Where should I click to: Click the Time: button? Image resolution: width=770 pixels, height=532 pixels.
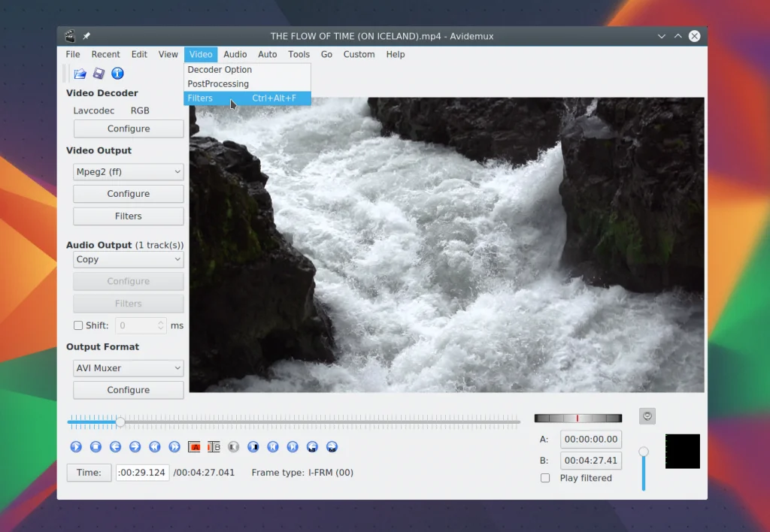coord(89,473)
